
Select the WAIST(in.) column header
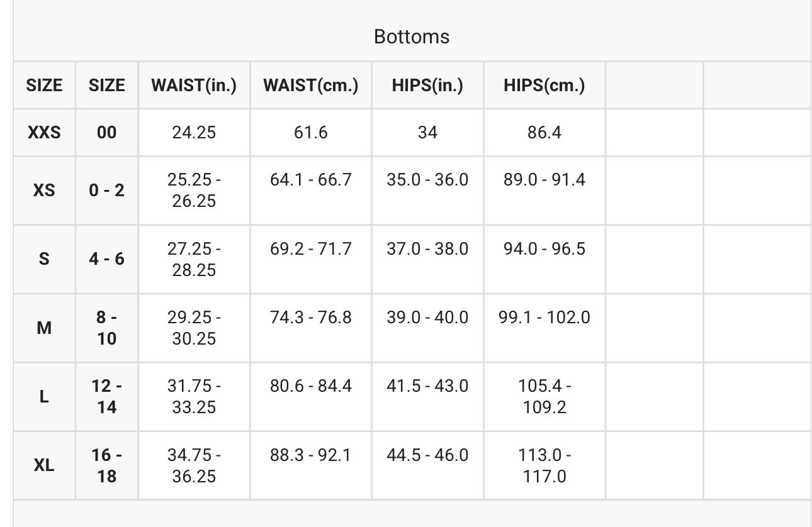point(194,86)
